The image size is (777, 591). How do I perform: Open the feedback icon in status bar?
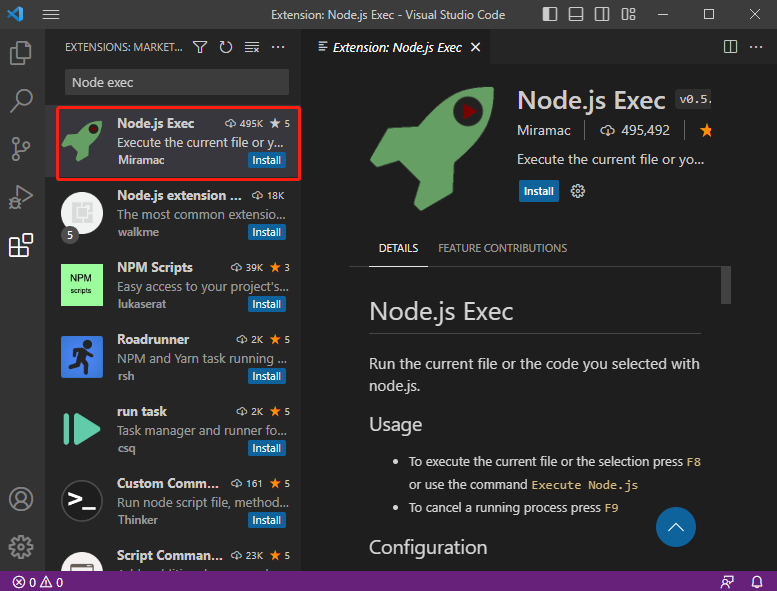pyautogui.click(x=727, y=582)
